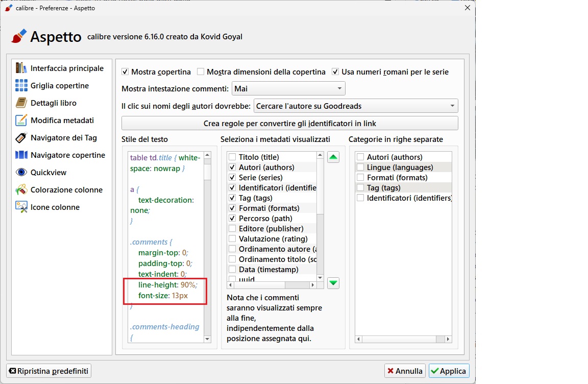Screen dimensions: 588x384
Task: Uncheck Tag (tags) in metadata visualizzati list
Action: pyautogui.click(x=232, y=198)
